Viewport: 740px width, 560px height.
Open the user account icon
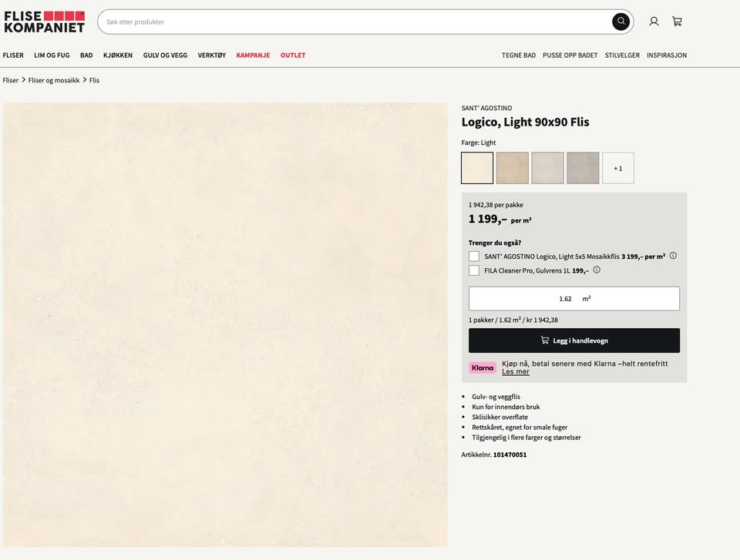point(654,22)
